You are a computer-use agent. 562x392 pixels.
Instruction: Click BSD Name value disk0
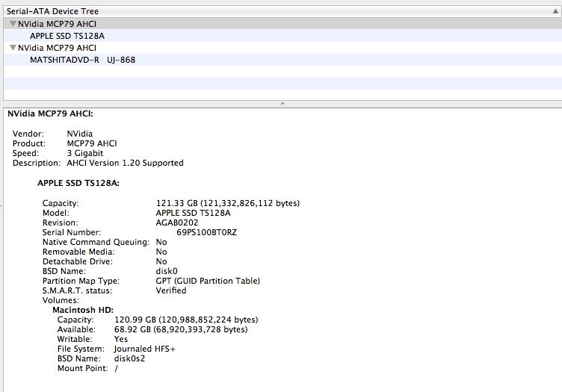pyautogui.click(x=167, y=271)
